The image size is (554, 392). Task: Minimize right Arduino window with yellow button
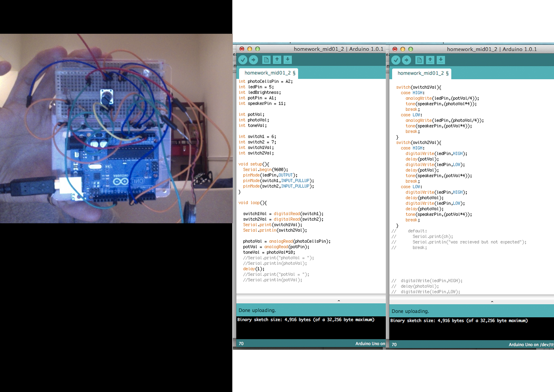(403, 49)
